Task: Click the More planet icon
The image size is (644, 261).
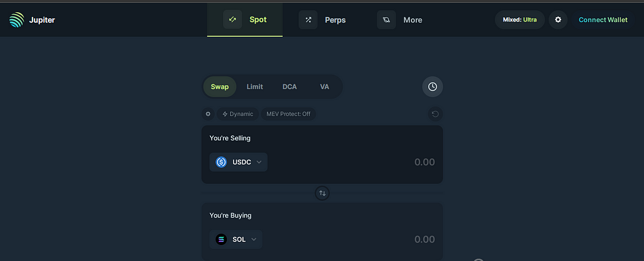Action: 386,20
